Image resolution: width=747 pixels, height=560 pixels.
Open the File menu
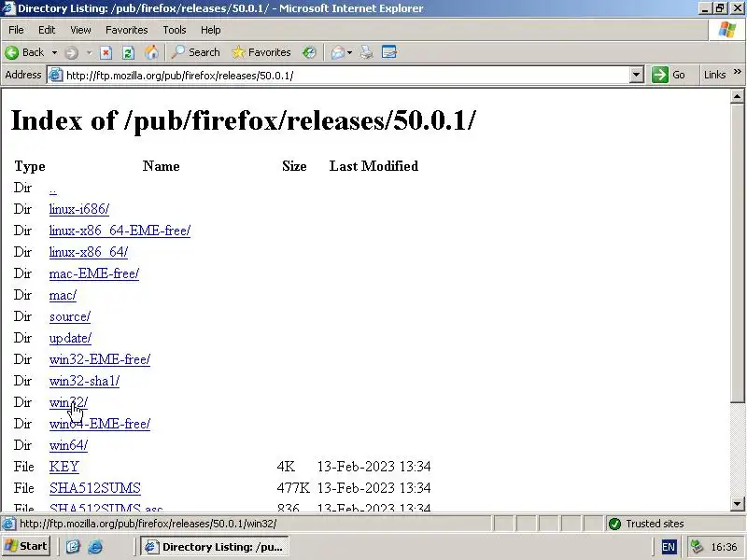click(16, 30)
